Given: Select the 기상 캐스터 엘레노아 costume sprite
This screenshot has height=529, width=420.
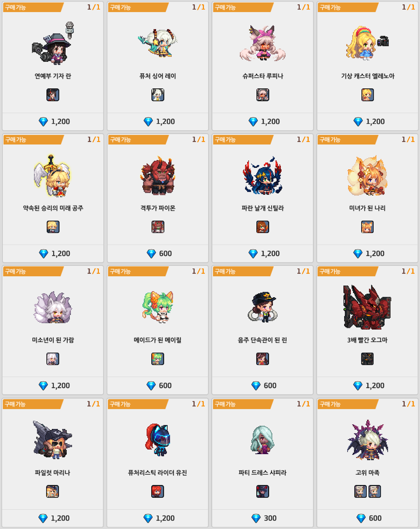Looking at the screenshot, I should point(367,43).
